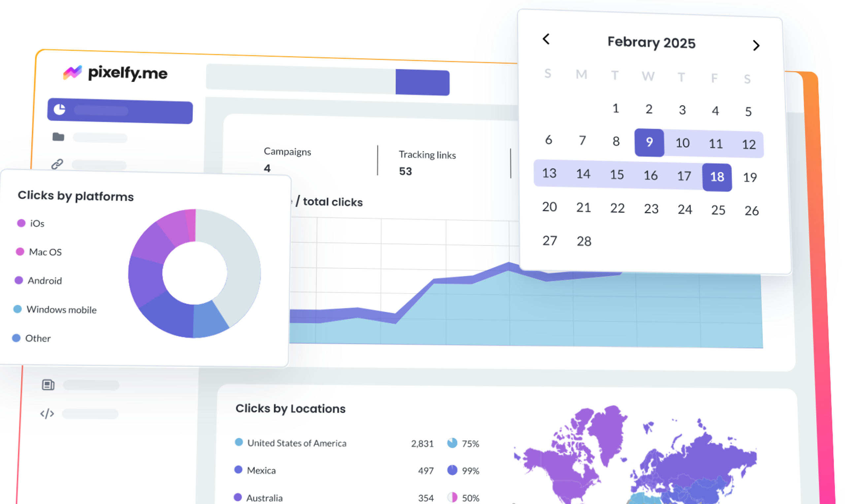Click the February 2025 month header
The image size is (845, 504).
coord(651,43)
